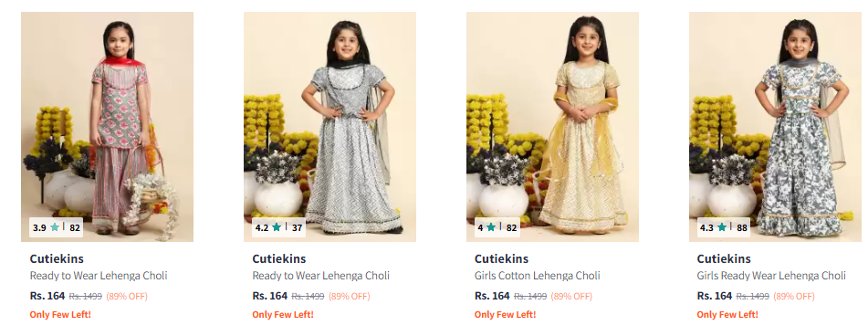Click the 4.2 star rating icon

[x=277, y=227]
